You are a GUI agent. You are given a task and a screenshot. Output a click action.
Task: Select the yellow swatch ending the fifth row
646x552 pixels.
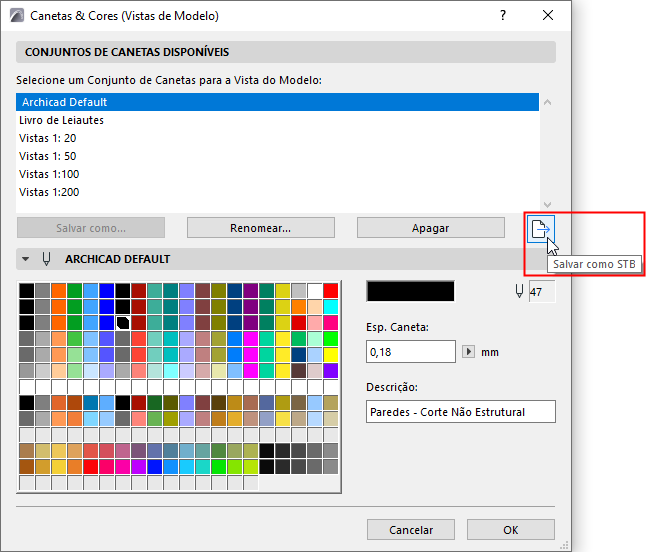pos(331,355)
